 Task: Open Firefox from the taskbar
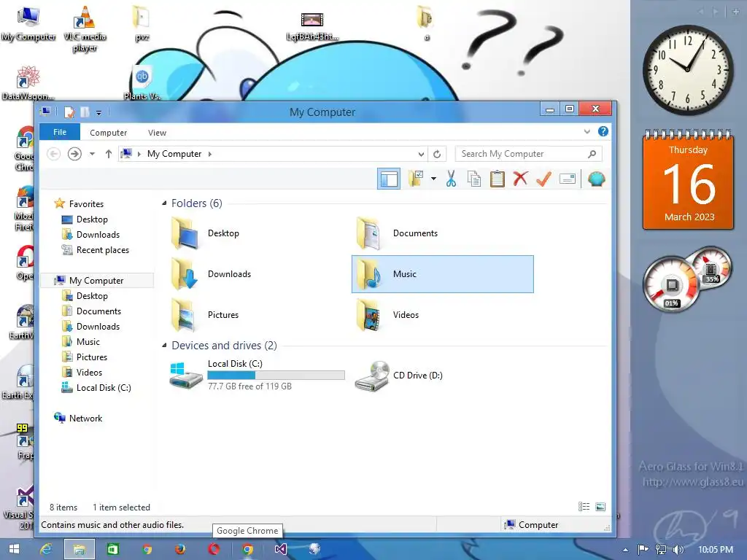click(x=179, y=549)
